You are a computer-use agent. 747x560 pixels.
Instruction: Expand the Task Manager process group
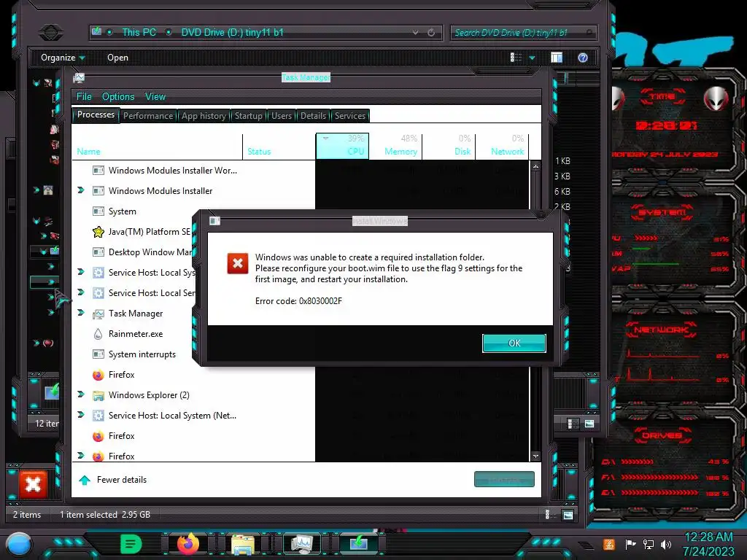pyautogui.click(x=81, y=313)
